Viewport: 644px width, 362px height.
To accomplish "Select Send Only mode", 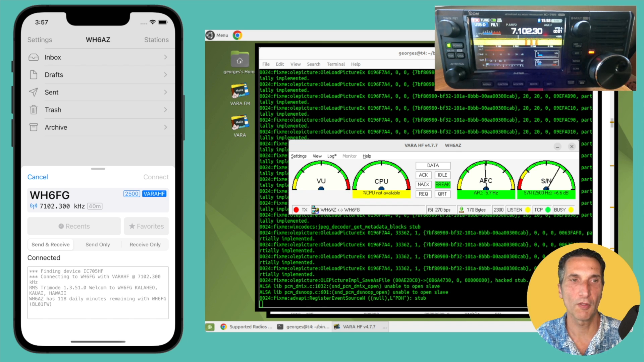I will [98, 245].
